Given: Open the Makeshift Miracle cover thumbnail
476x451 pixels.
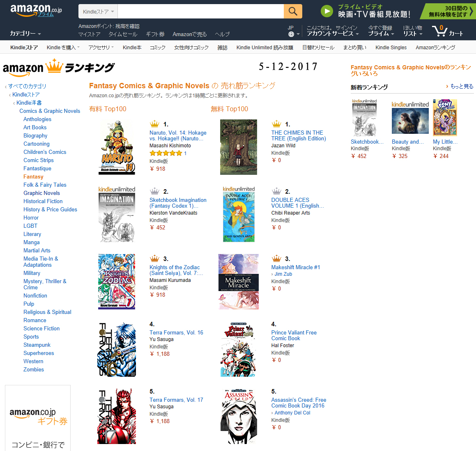Looking at the screenshot, I should [239, 282].
